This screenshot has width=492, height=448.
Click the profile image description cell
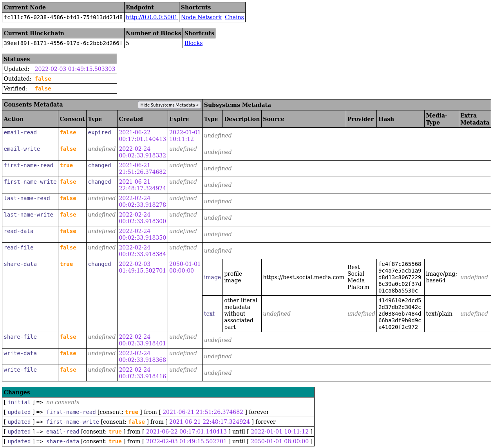[242, 277]
